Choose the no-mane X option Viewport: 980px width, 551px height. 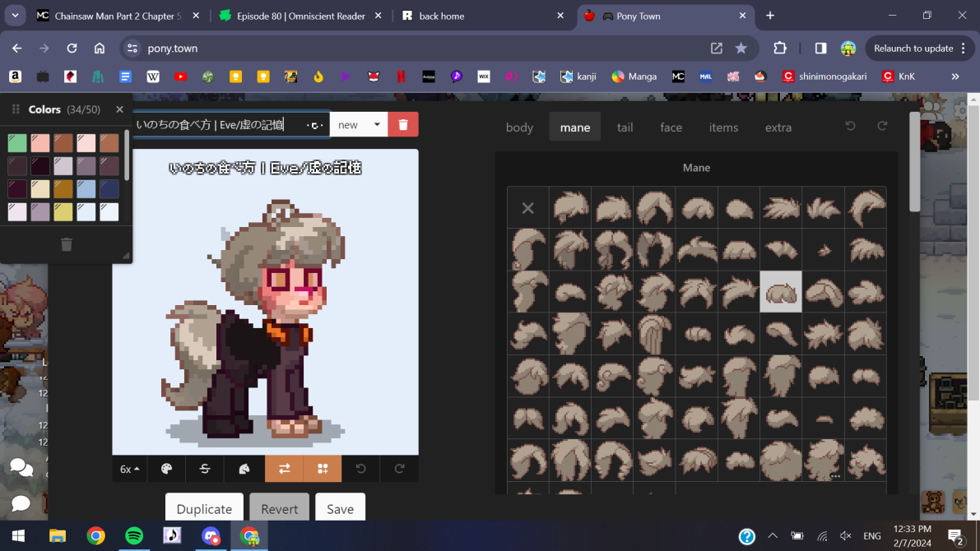(528, 208)
